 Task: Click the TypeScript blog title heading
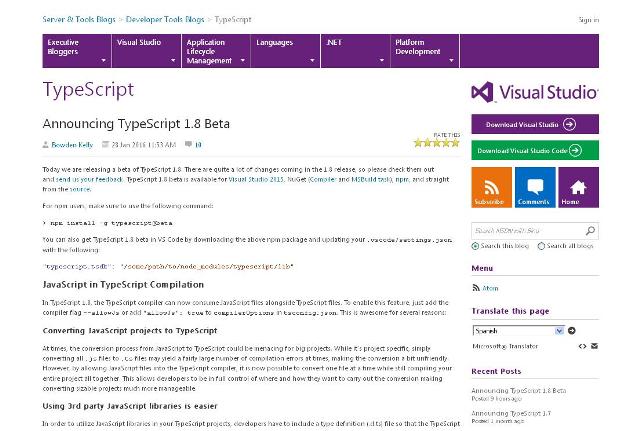88,90
